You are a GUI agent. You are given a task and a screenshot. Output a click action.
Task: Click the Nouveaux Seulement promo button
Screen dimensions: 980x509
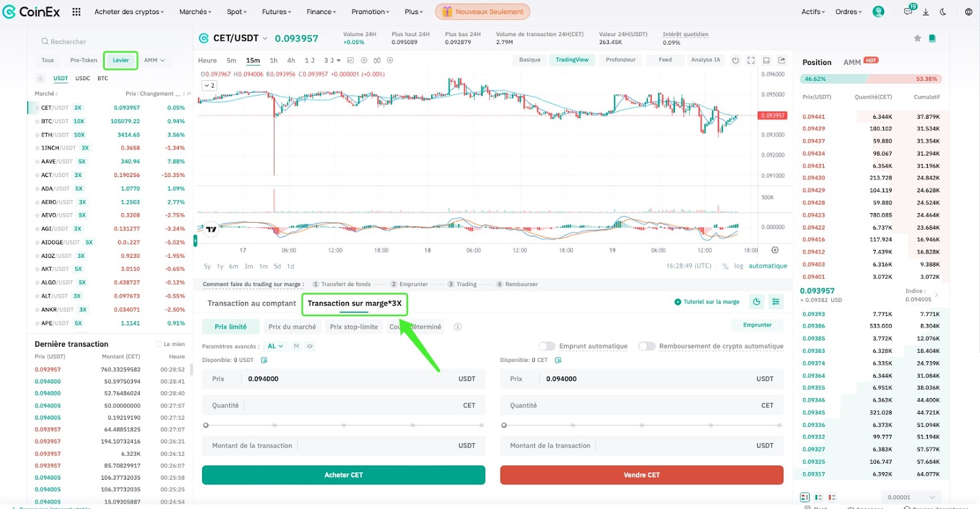[x=483, y=12]
